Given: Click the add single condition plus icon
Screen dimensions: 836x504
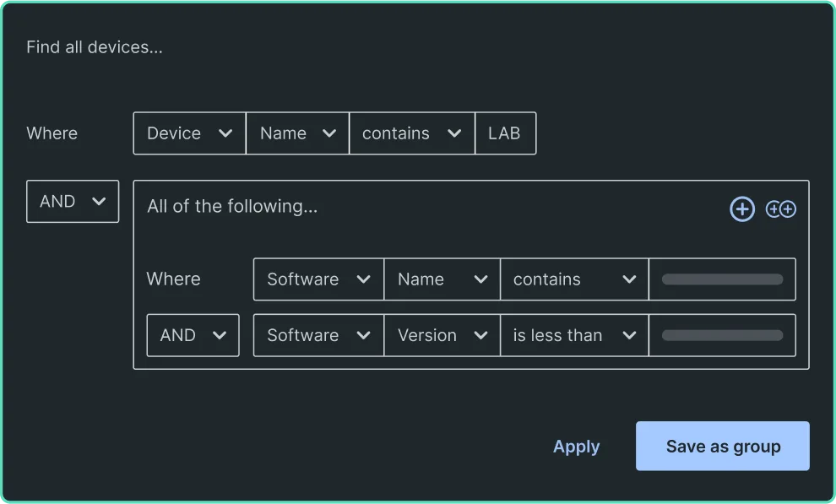Looking at the screenshot, I should (x=742, y=209).
